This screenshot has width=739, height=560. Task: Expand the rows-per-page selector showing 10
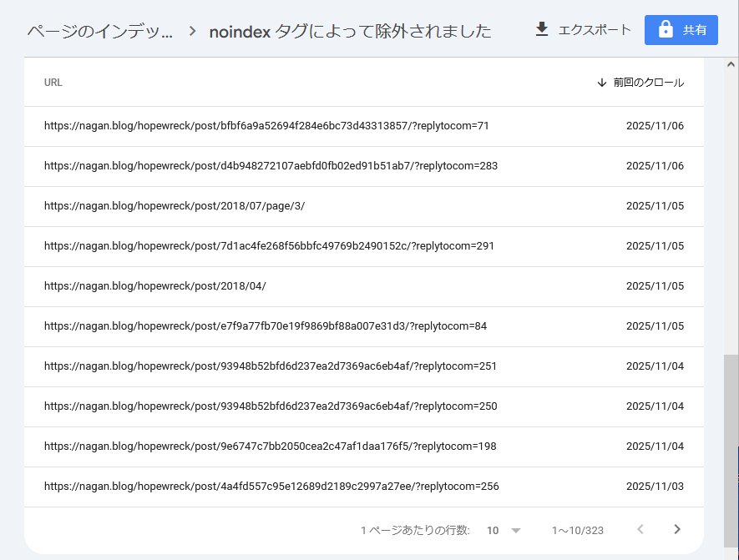coord(501,530)
